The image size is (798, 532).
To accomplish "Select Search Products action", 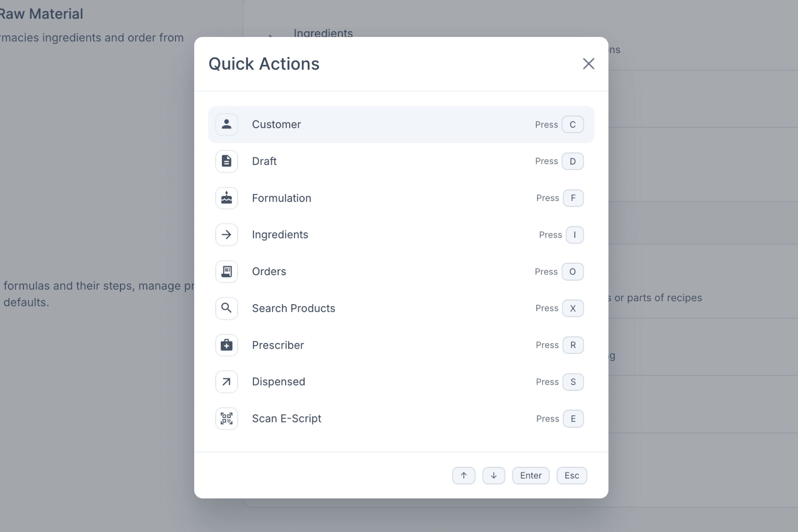I will click(401, 308).
